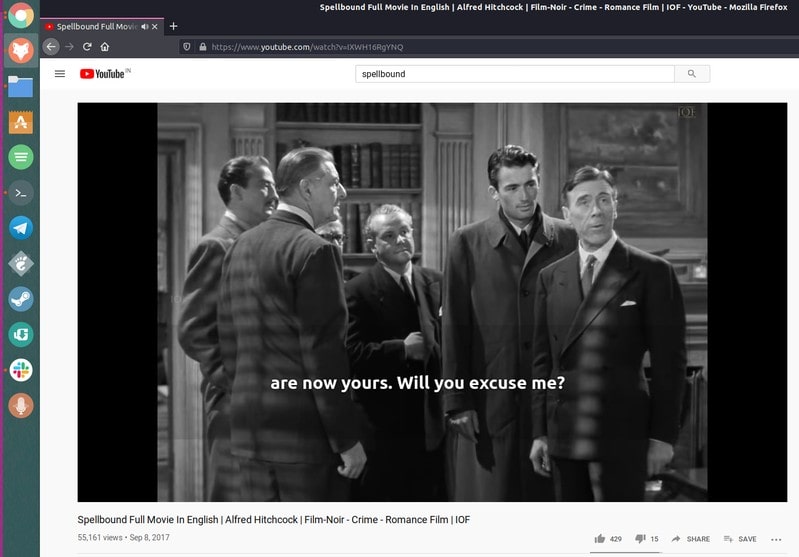The width and height of the screenshot is (799, 557).
Task: Go to the Firefox home page
Action: 104,47
